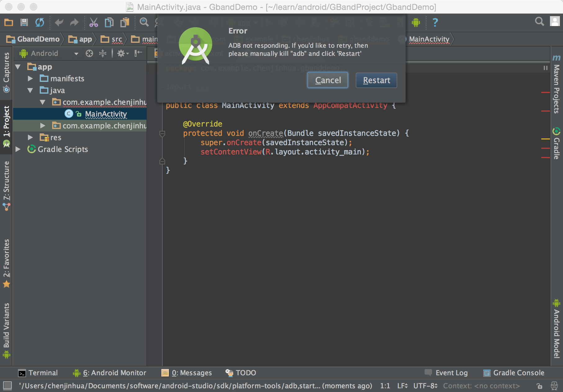
Task: Click the Collapse All icon in project panel
Action: pyautogui.click(x=103, y=53)
